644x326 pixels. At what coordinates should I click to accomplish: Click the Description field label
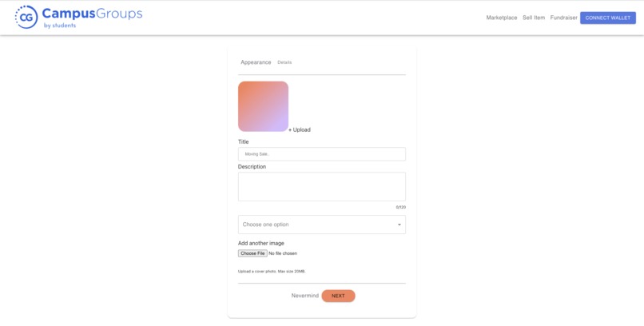point(252,167)
